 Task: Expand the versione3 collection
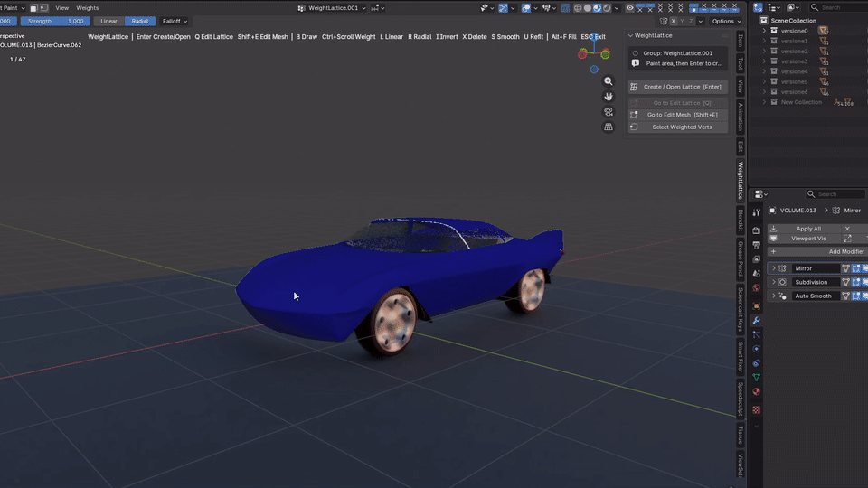coord(765,61)
